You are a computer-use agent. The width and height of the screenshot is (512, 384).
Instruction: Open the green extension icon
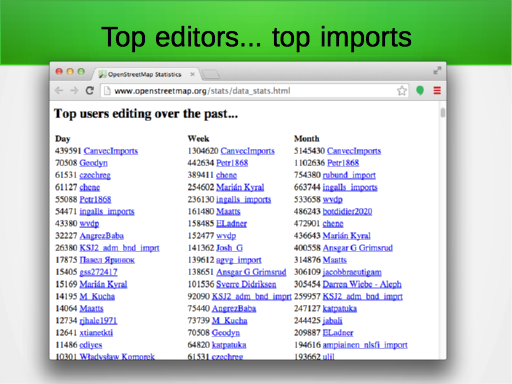[x=420, y=91]
